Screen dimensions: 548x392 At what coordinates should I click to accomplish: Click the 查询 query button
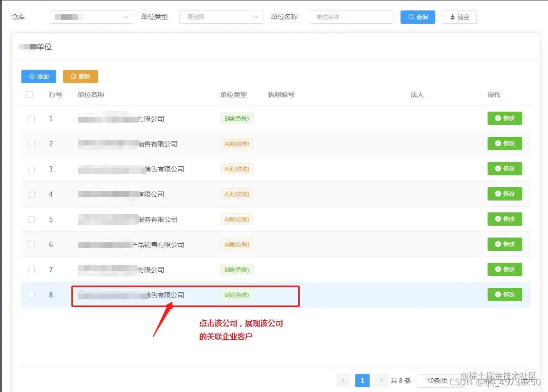[x=418, y=17]
